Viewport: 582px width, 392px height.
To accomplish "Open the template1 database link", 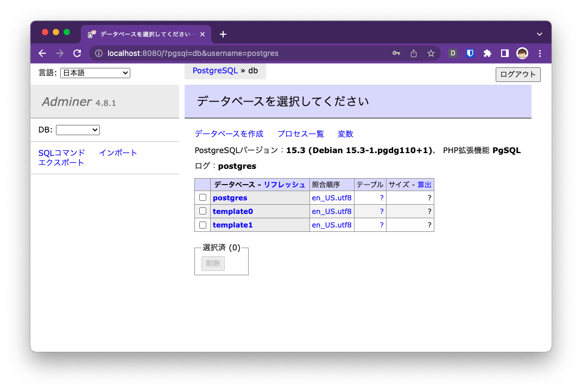I will point(233,225).
